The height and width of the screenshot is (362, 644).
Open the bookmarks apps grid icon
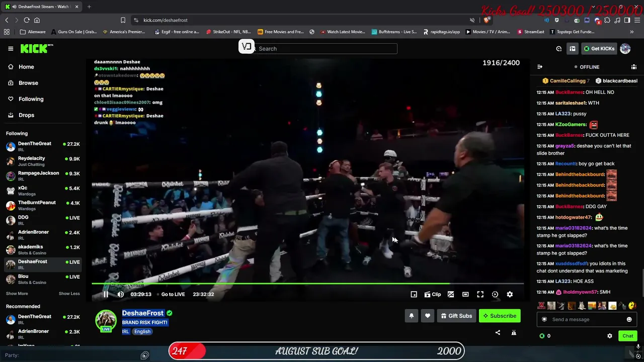click(7, 32)
